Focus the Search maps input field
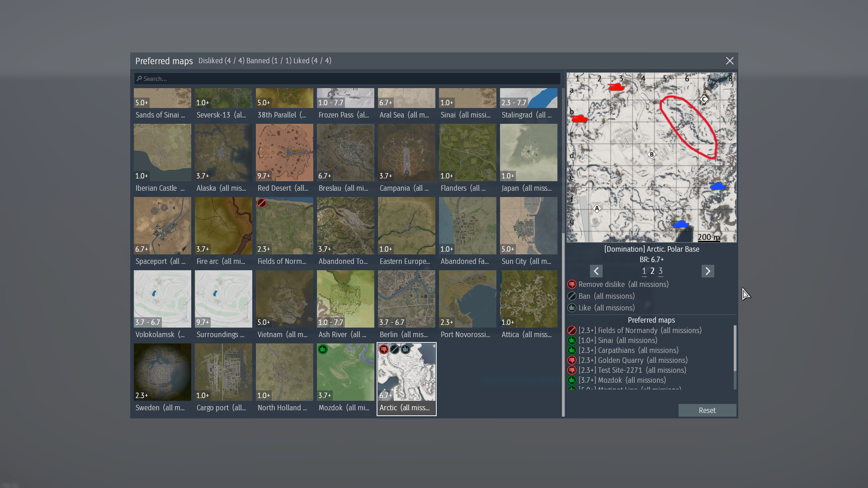Image resolution: width=868 pixels, height=488 pixels. (347, 79)
